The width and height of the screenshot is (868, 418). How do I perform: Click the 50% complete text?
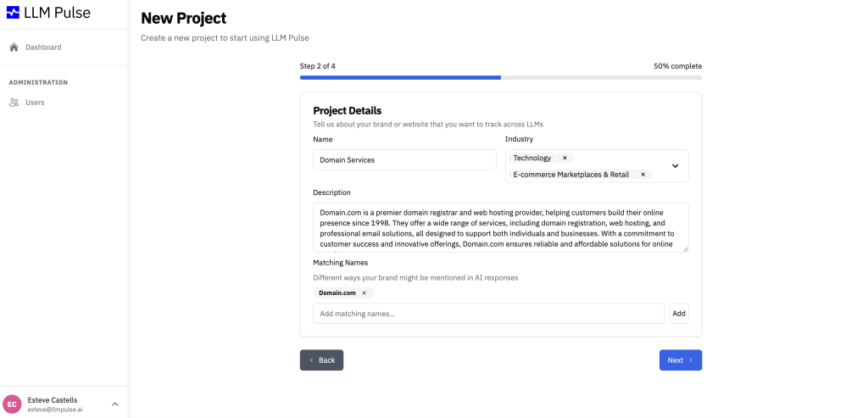pos(677,66)
